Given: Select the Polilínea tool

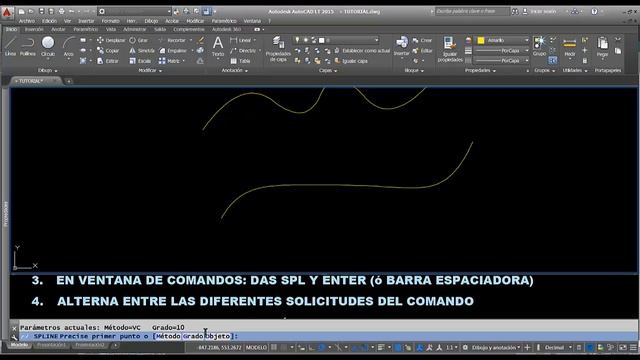Looking at the screenshot, I should [x=28, y=46].
